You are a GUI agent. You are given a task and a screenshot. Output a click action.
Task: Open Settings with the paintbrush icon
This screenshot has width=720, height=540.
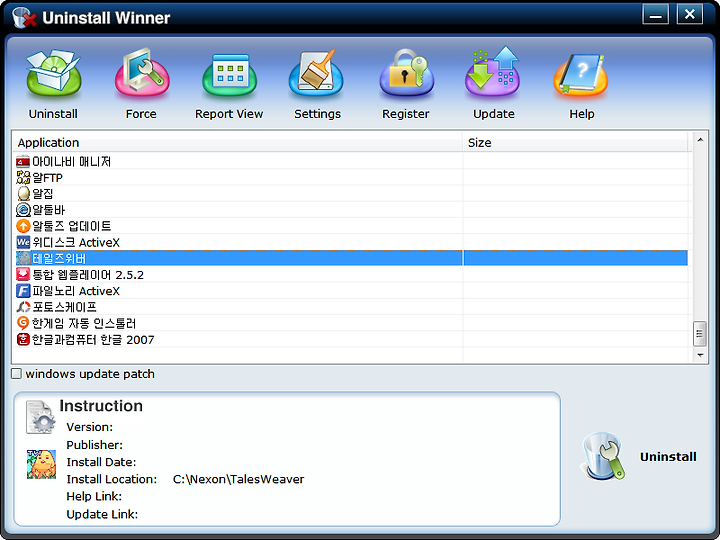click(x=316, y=73)
